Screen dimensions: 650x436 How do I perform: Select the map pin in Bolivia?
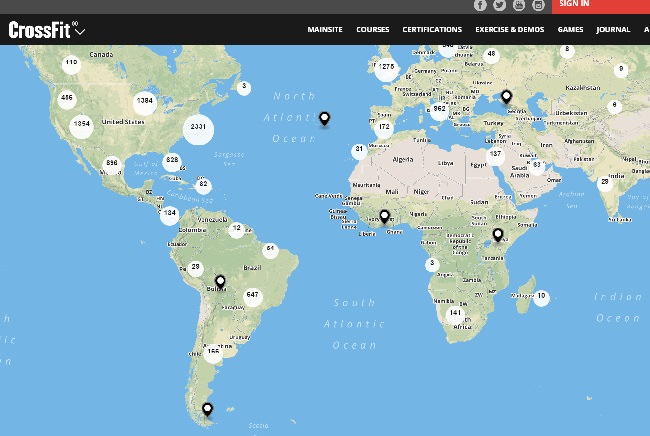220,282
